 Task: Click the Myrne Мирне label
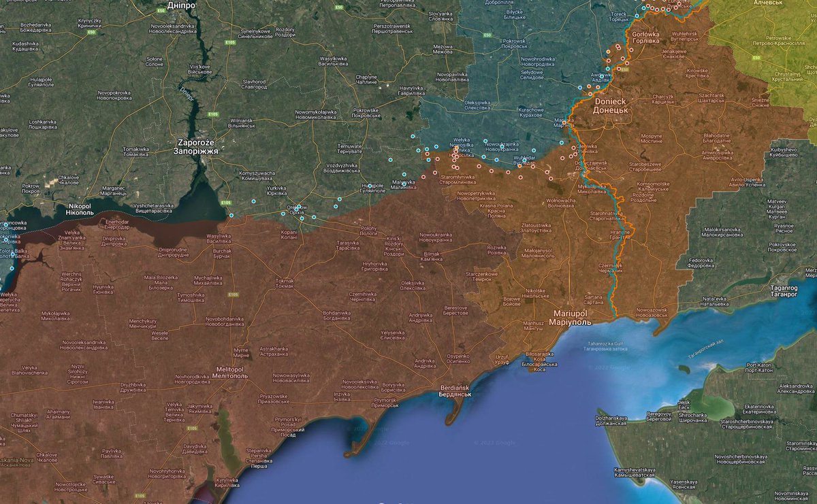coord(241,353)
